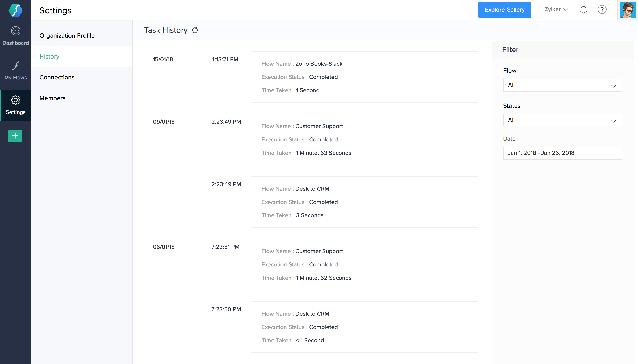Click the Members settings section
638x364 pixels.
click(x=52, y=98)
